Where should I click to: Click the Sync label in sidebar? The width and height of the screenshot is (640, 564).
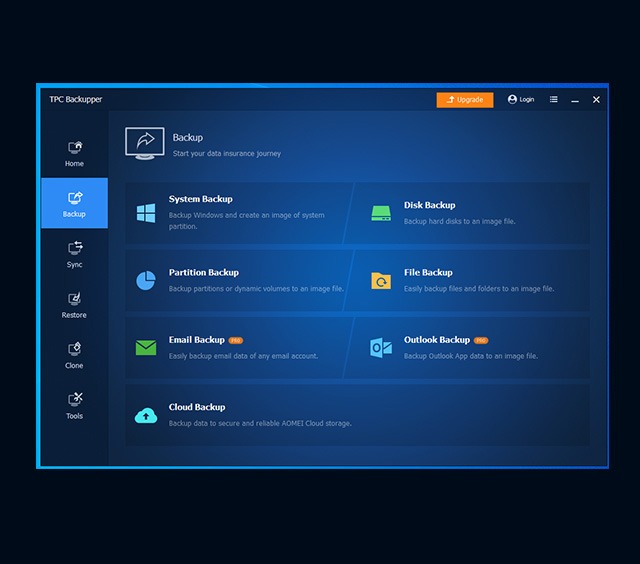point(74,265)
